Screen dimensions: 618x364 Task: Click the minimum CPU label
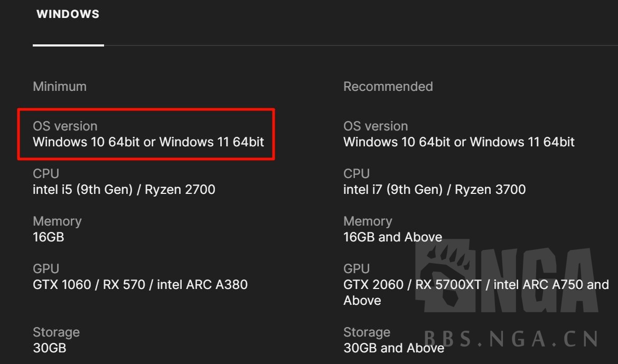46,173
